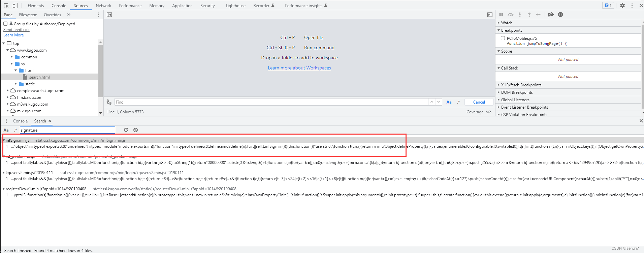
Task: Expand XHR/fetch Breakpoints section
Action: [x=498, y=85]
